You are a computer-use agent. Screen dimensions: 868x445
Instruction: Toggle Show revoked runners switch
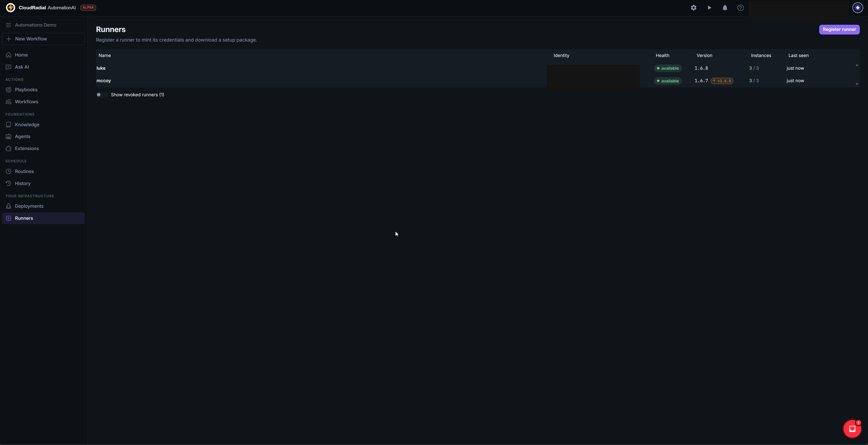click(x=102, y=95)
